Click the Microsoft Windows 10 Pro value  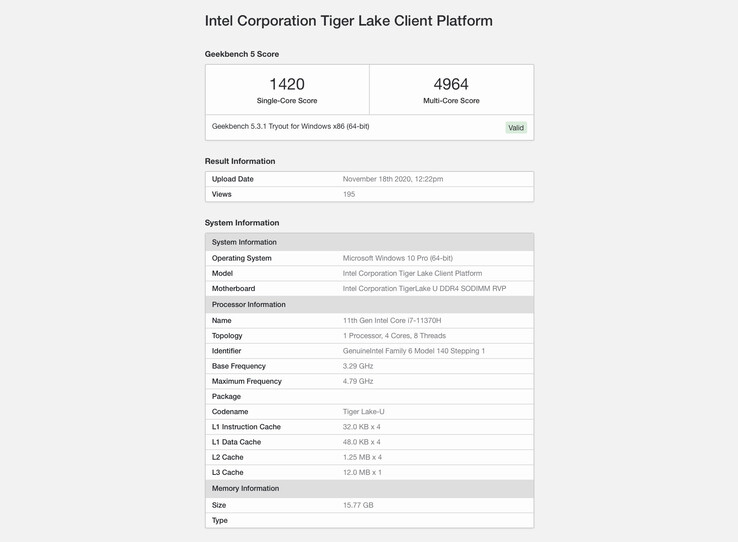397,258
